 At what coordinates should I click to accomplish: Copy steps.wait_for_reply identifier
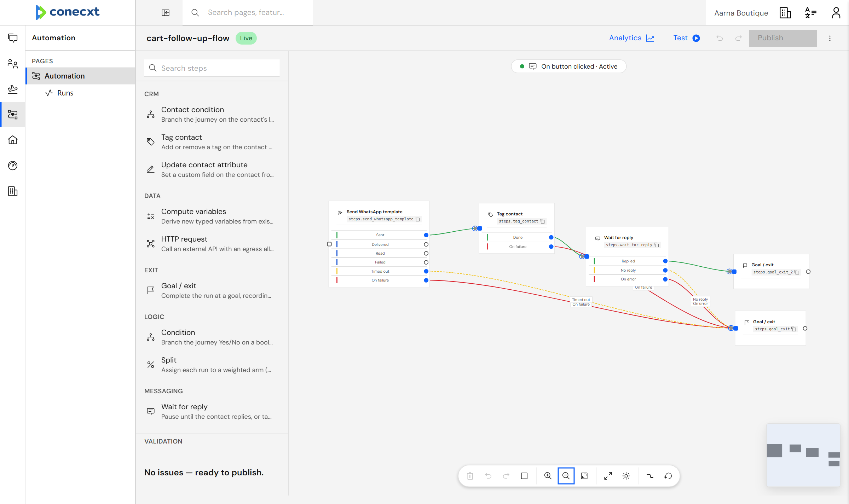[x=657, y=245]
